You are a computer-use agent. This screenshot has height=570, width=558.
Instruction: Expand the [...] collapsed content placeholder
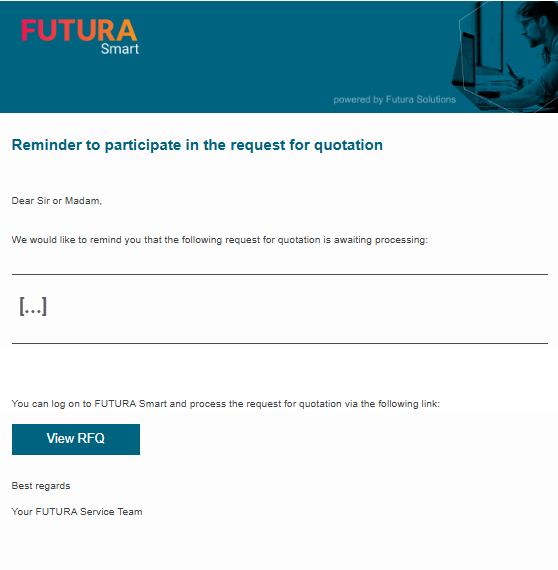click(33, 306)
